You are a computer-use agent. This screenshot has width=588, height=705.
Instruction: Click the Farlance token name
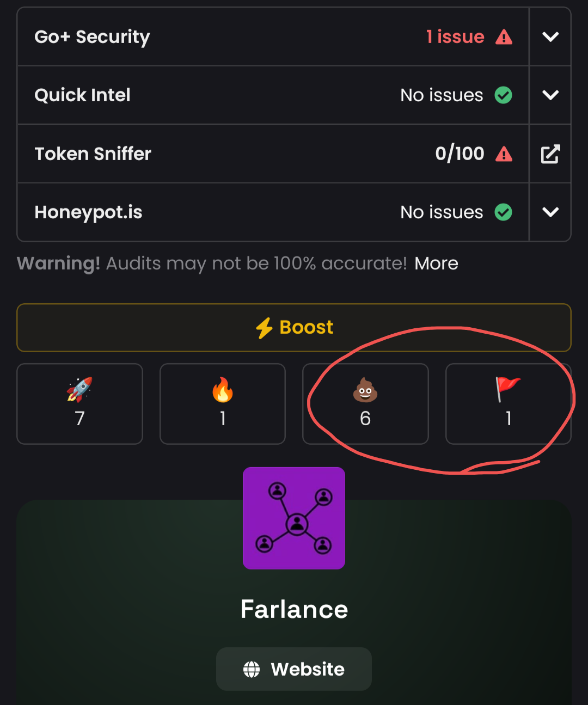(x=294, y=609)
